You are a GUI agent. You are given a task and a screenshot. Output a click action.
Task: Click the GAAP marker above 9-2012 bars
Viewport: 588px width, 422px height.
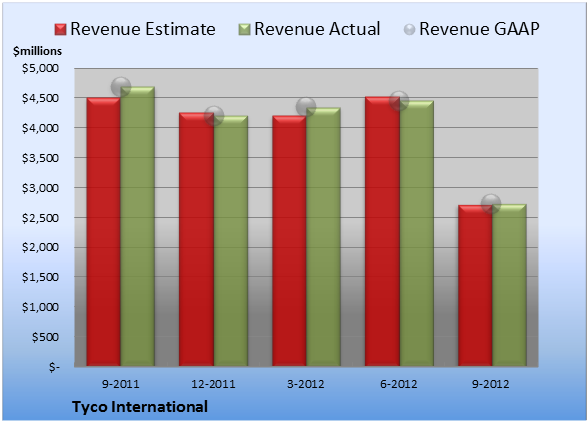click(x=491, y=204)
